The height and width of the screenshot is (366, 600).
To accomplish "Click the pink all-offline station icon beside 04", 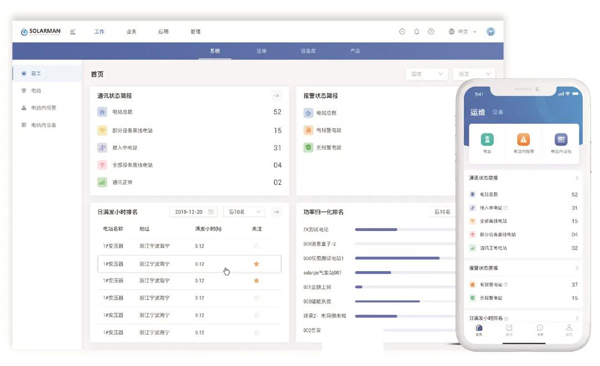I will pyautogui.click(x=102, y=165).
